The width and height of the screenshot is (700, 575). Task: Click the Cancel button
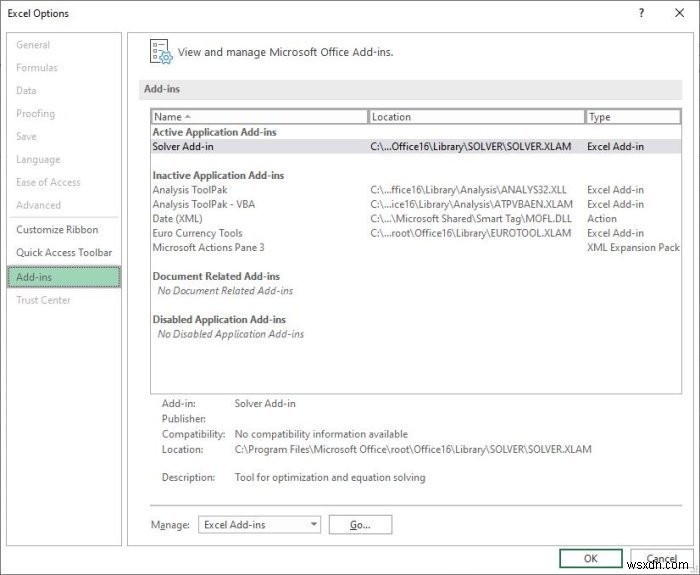[x=662, y=558]
